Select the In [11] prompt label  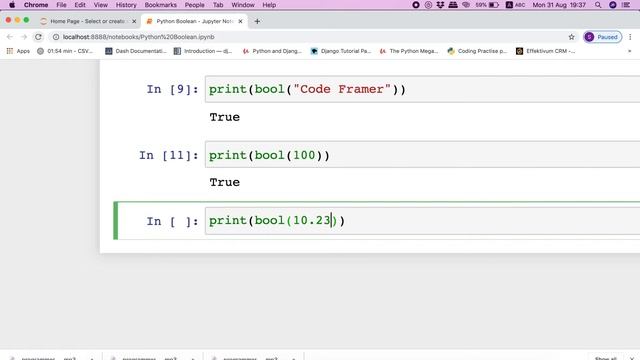tap(169, 155)
